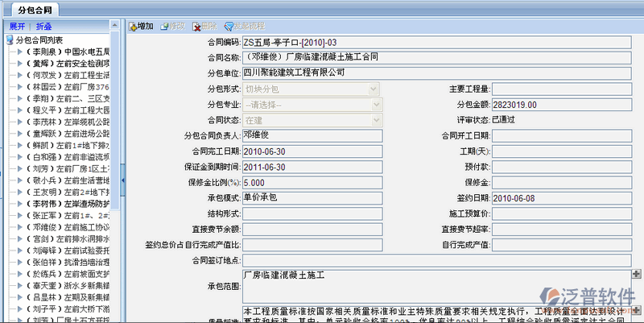Click the 分包合同负责人 field with 邓维俊
The height and width of the screenshot is (323, 644).
(312, 135)
